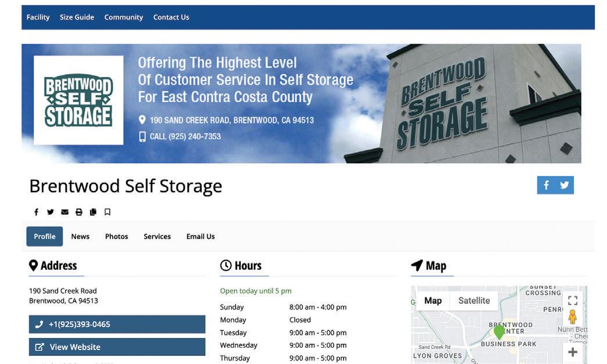The image size is (607, 364).
Task: Click the Brentwood Self Storage logo image
Action: (78, 100)
